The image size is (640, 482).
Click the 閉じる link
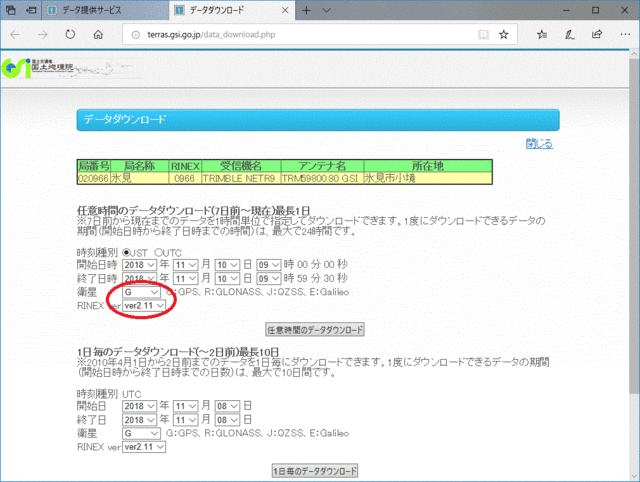pos(539,144)
